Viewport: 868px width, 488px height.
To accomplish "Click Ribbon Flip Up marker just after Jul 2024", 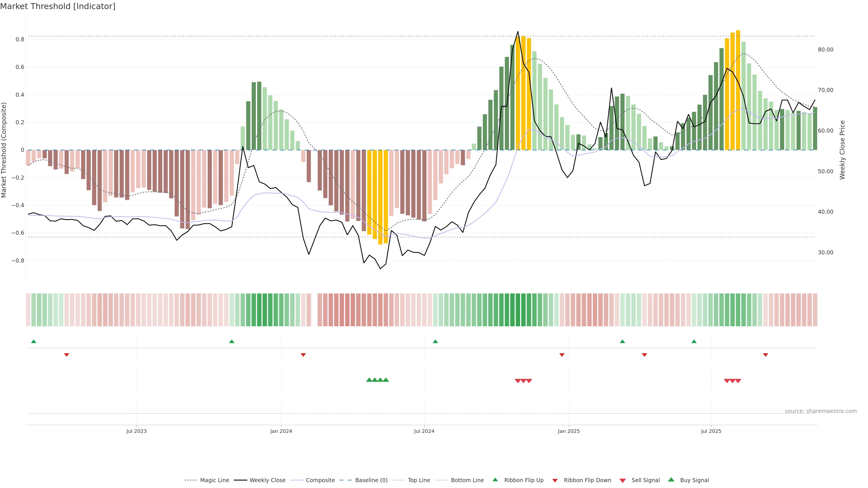I will pos(435,342).
